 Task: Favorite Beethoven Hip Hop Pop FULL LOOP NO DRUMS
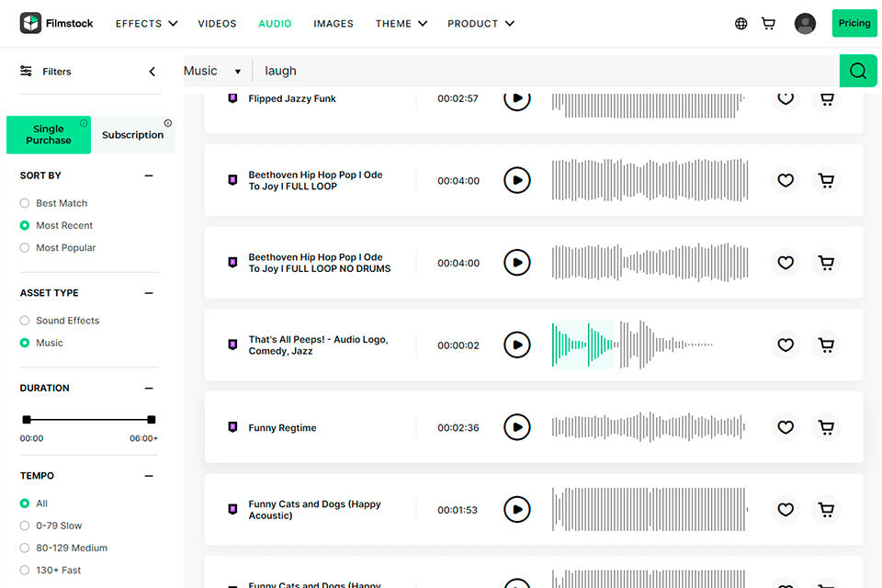(x=786, y=263)
